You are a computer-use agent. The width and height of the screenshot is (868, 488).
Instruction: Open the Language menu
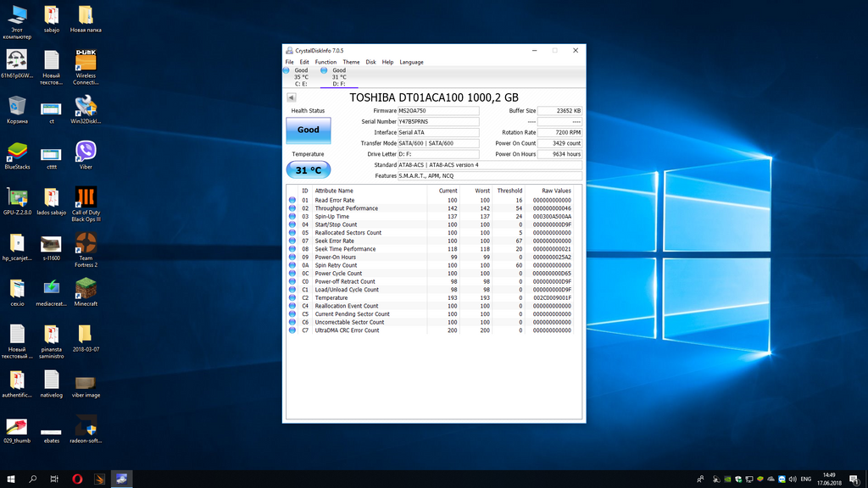pos(411,62)
